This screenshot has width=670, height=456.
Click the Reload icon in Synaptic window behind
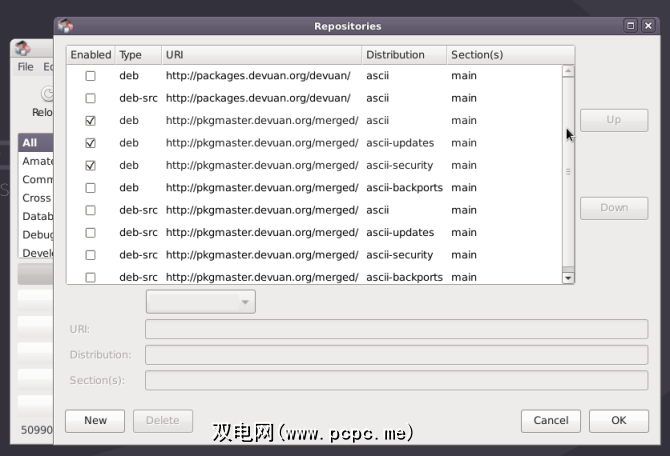[47, 94]
